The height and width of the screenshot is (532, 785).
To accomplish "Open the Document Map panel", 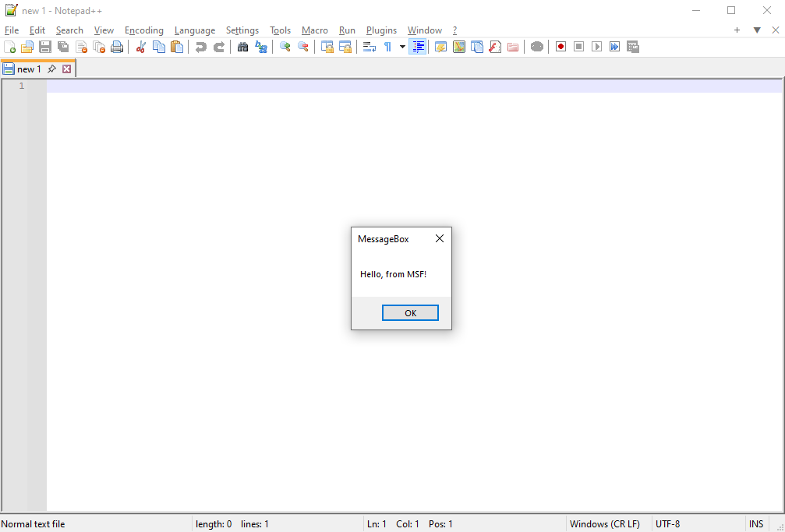I will 458,47.
